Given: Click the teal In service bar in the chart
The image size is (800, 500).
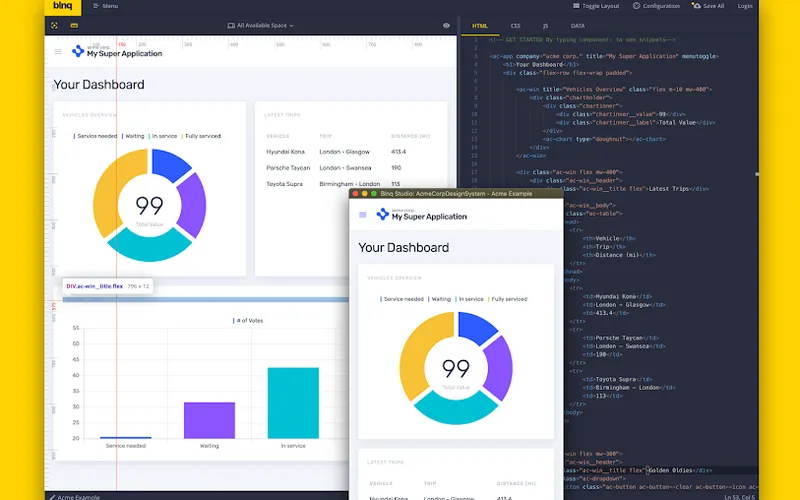Looking at the screenshot, I should (x=293, y=402).
